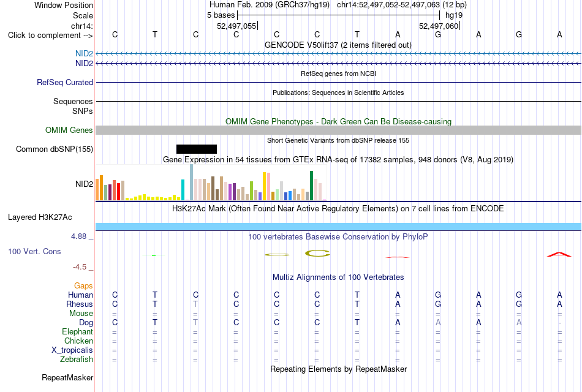Screen dimensions: 582x392
Task: Open 100 Vert. Cons track label
Action: 34,251
